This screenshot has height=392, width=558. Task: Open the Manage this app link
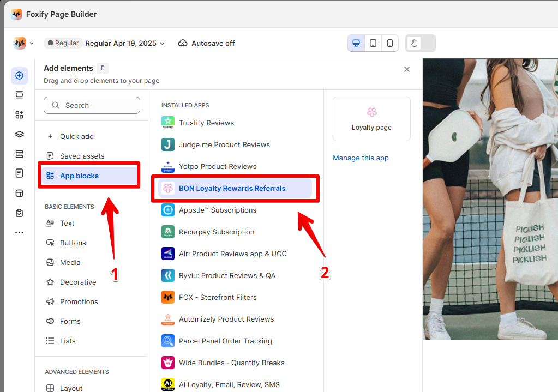click(x=361, y=158)
